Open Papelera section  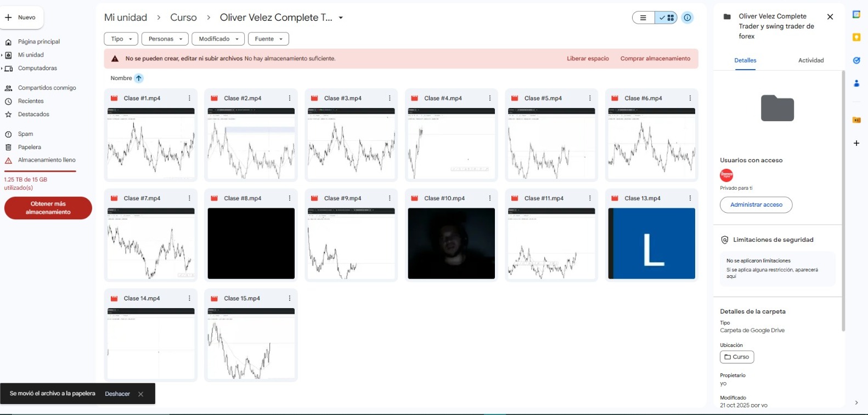click(29, 147)
